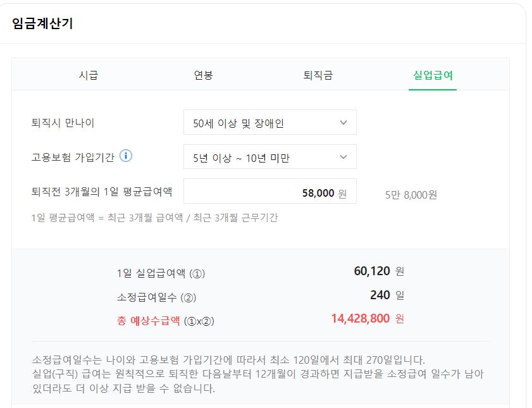Screen dimensions: 532x408
Task: Click the red 총 예상수급액 amount 14,428,800
Action: pyautogui.click(x=360, y=319)
